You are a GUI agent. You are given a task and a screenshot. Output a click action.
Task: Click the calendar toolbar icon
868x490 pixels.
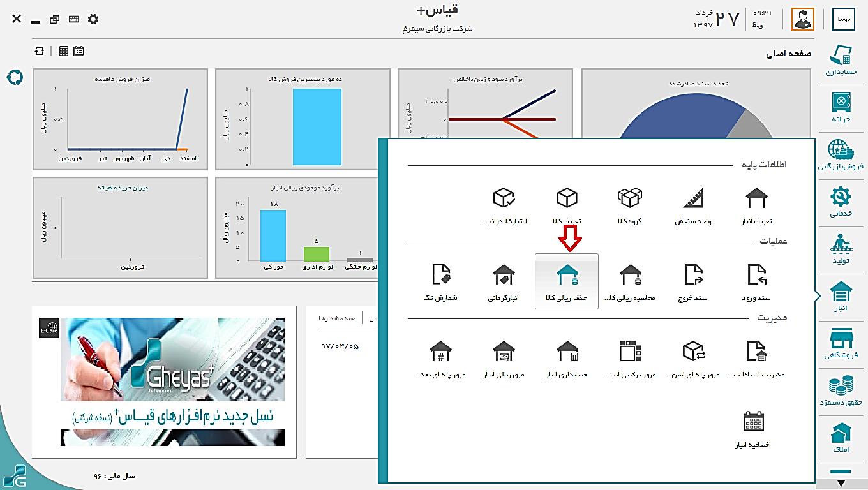point(79,51)
